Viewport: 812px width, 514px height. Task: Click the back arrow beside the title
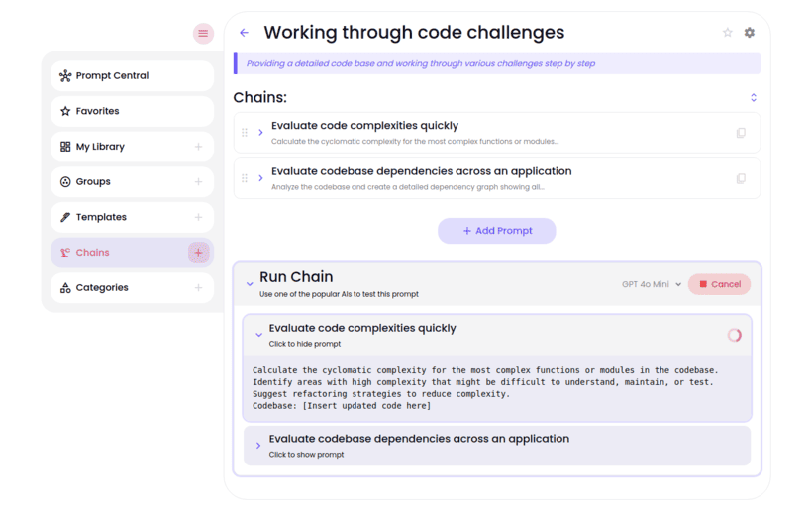(x=244, y=33)
